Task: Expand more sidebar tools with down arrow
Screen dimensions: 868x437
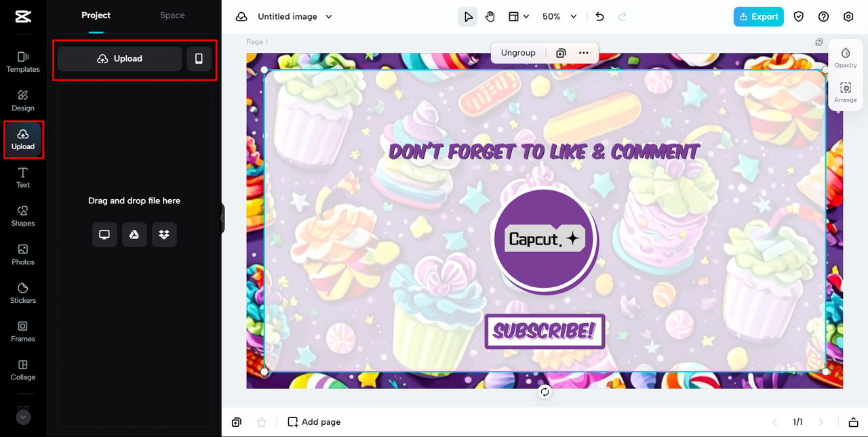Action: click(x=23, y=417)
